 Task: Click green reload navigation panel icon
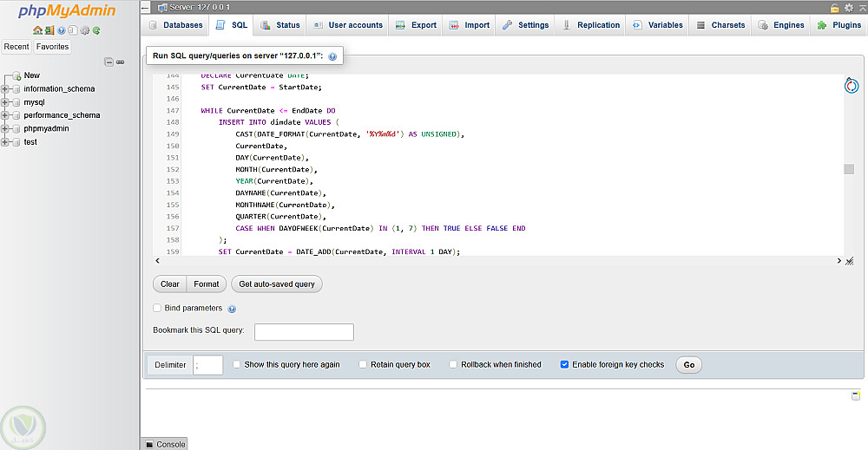point(95,30)
